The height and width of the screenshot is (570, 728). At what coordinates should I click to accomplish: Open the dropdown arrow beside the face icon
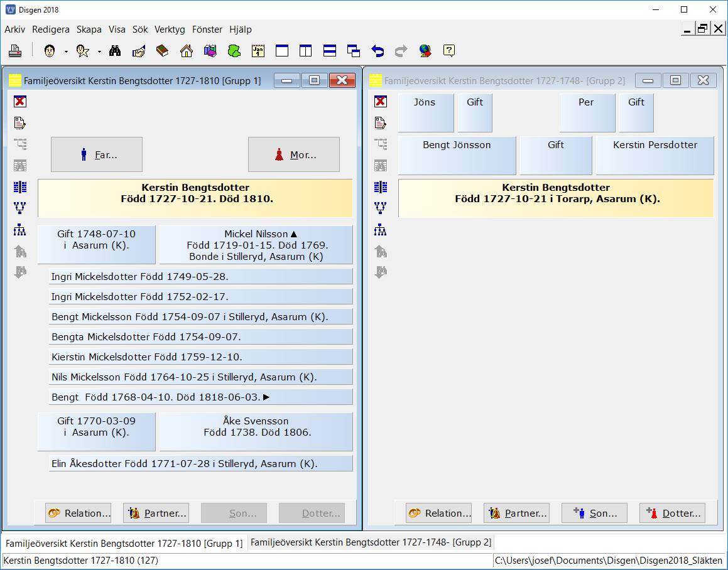point(66,51)
